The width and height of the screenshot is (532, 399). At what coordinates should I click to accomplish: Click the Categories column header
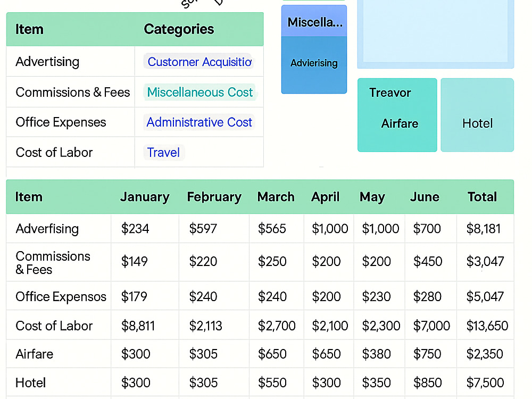pos(179,29)
